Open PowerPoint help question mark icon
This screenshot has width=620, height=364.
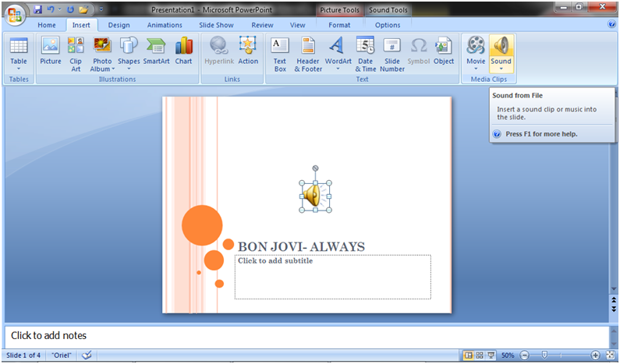click(x=611, y=24)
